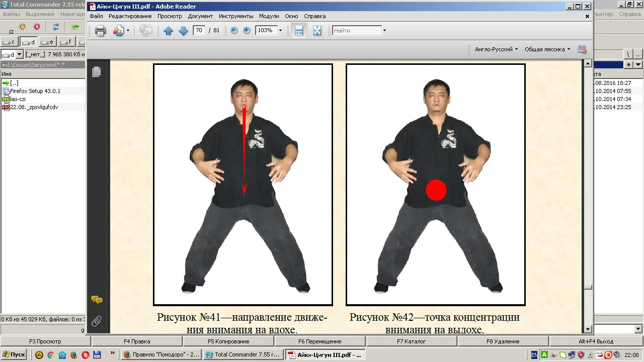Open the Comments panel icon
This screenshot has width=644, height=362.
(x=97, y=300)
